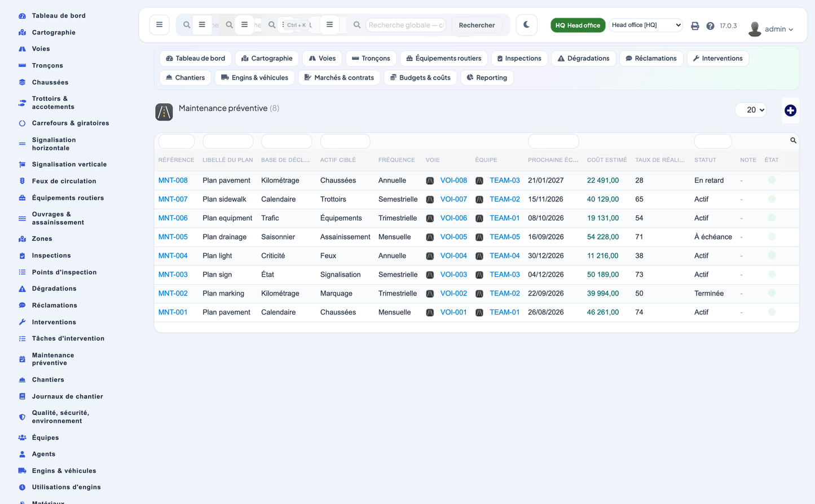Click the Rechercher button
Viewport: 815px width, 504px height.
pos(477,25)
